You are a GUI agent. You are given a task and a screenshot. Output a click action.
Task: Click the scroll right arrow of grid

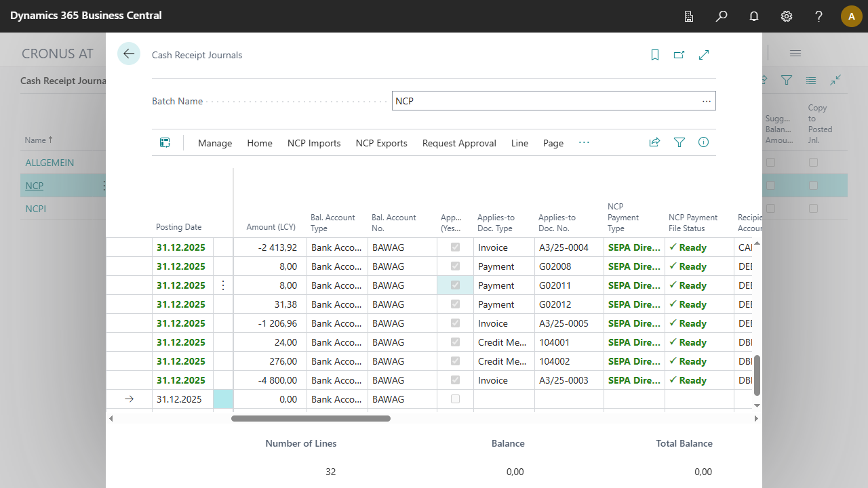[757, 418]
